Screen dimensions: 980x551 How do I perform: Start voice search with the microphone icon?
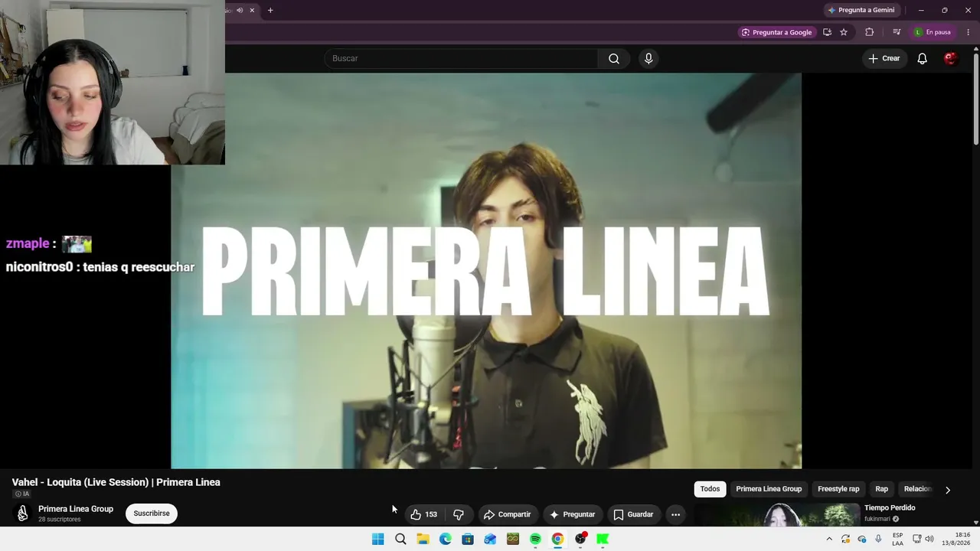[x=648, y=59]
